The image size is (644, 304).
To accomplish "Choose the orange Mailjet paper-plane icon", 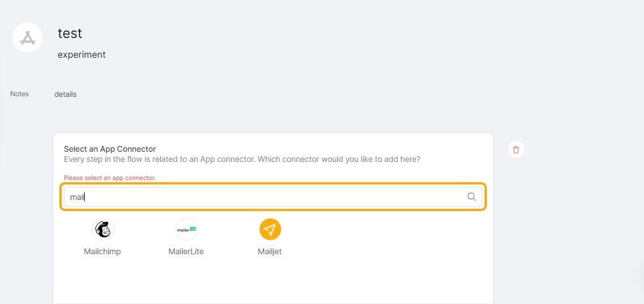I will click(270, 229).
